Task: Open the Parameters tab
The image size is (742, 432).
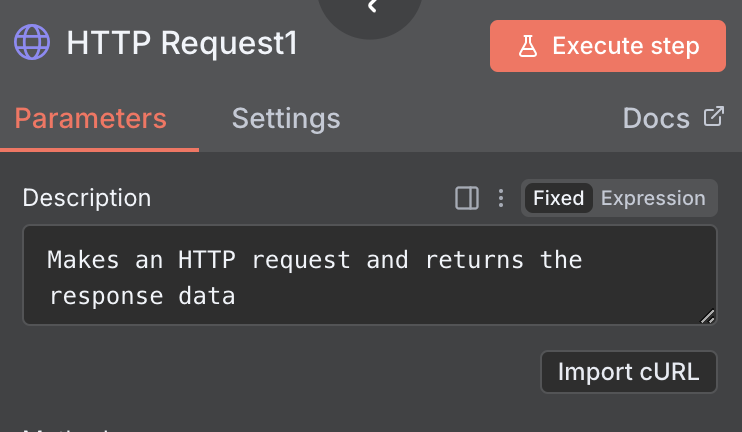Action: tap(91, 119)
